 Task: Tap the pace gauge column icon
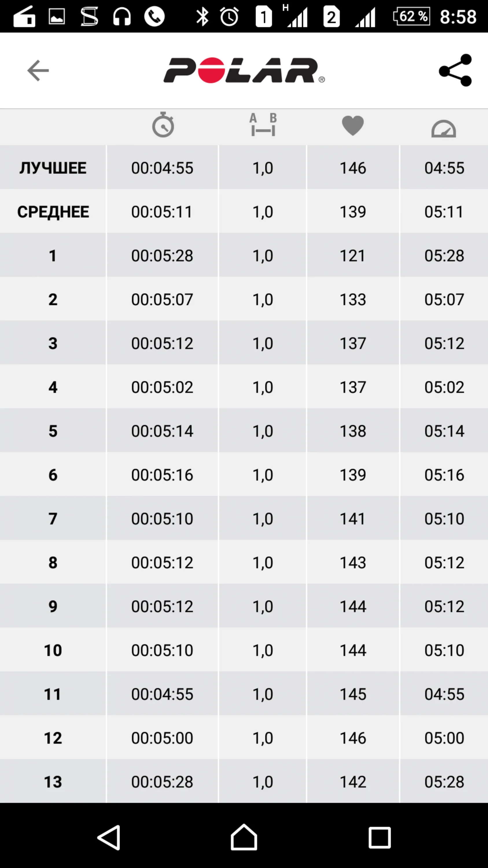(x=443, y=128)
